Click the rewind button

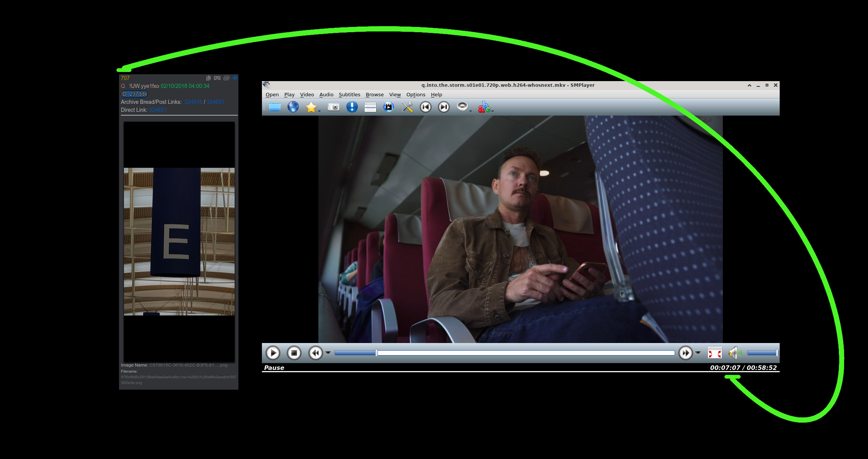point(315,353)
